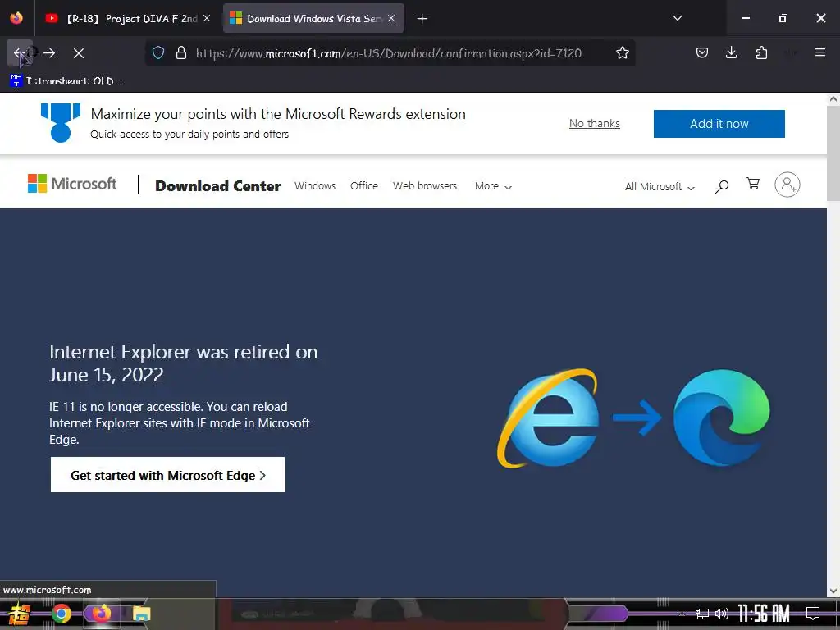
Task: Open the transheart OLD bookmark
Action: pos(66,81)
